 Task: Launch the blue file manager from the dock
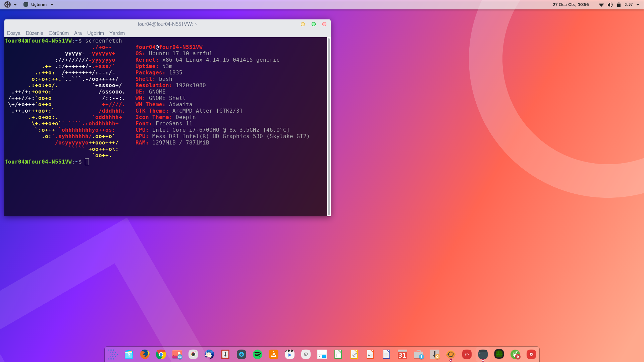pyautogui.click(x=129, y=354)
